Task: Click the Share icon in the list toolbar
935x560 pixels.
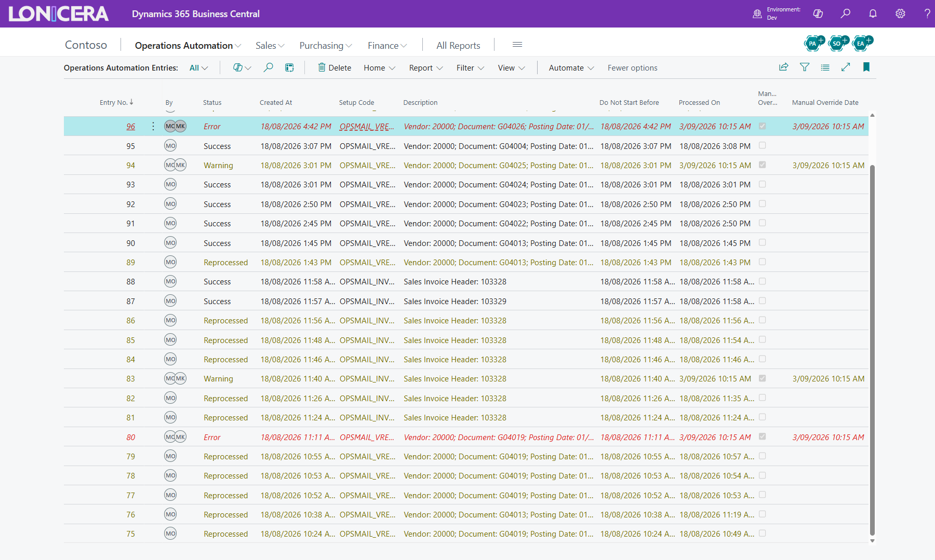Action: pyautogui.click(x=784, y=67)
